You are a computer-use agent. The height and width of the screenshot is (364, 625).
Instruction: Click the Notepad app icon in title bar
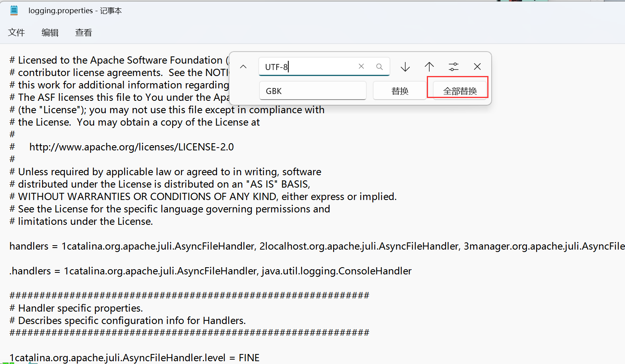(14, 10)
